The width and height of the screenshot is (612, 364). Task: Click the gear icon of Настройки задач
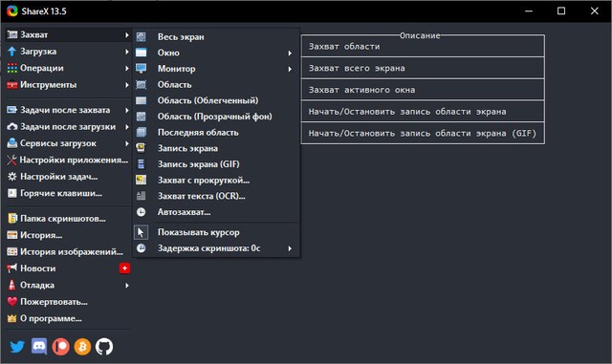[12, 177]
